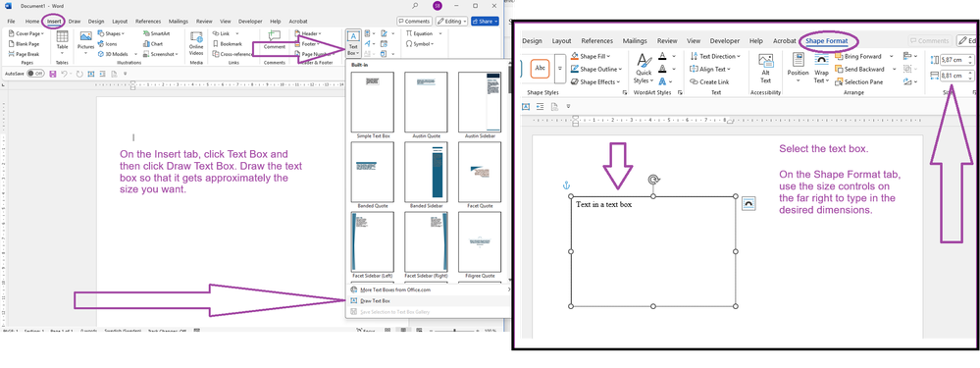Open the Align Text dropdown
The image size is (980, 368).
pos(710,70)
